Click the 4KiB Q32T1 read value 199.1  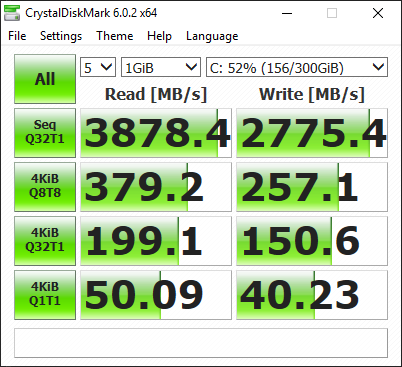(x=156, y=241)
